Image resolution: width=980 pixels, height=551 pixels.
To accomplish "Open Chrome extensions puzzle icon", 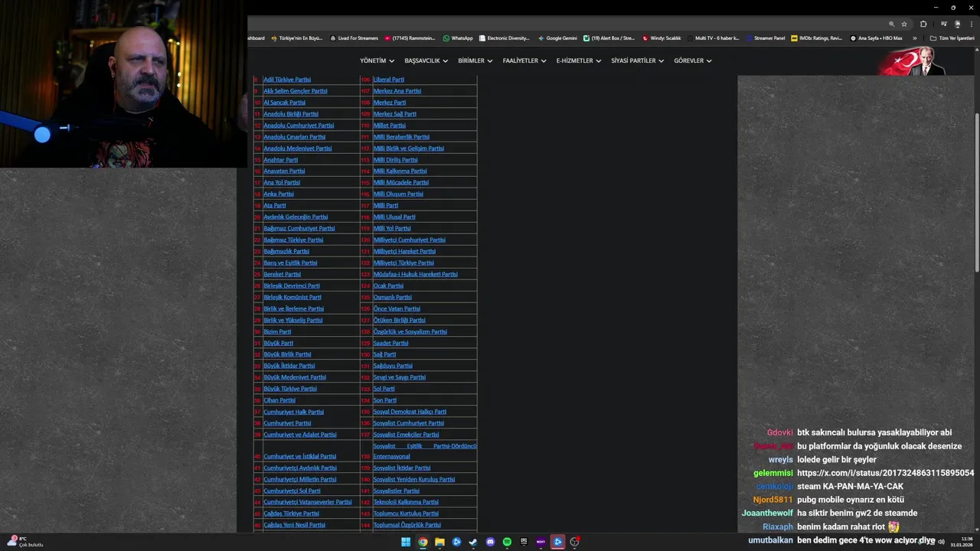I will click(923, 24).
